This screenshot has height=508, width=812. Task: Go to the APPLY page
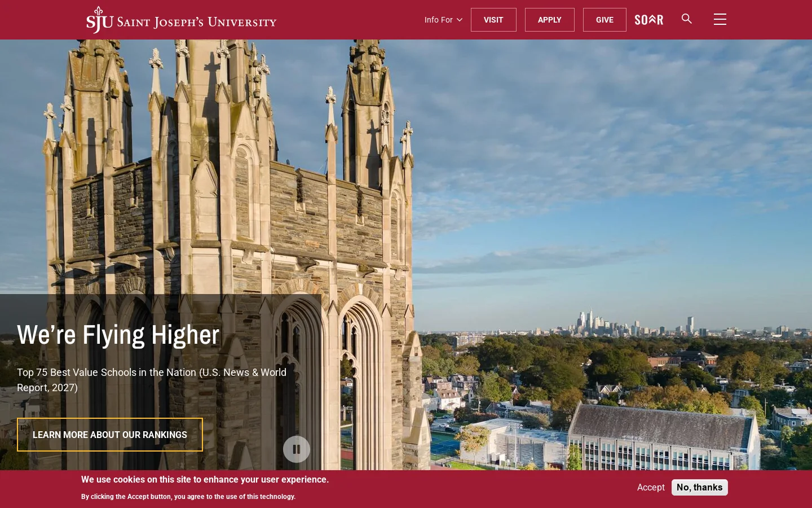(549, 20)
